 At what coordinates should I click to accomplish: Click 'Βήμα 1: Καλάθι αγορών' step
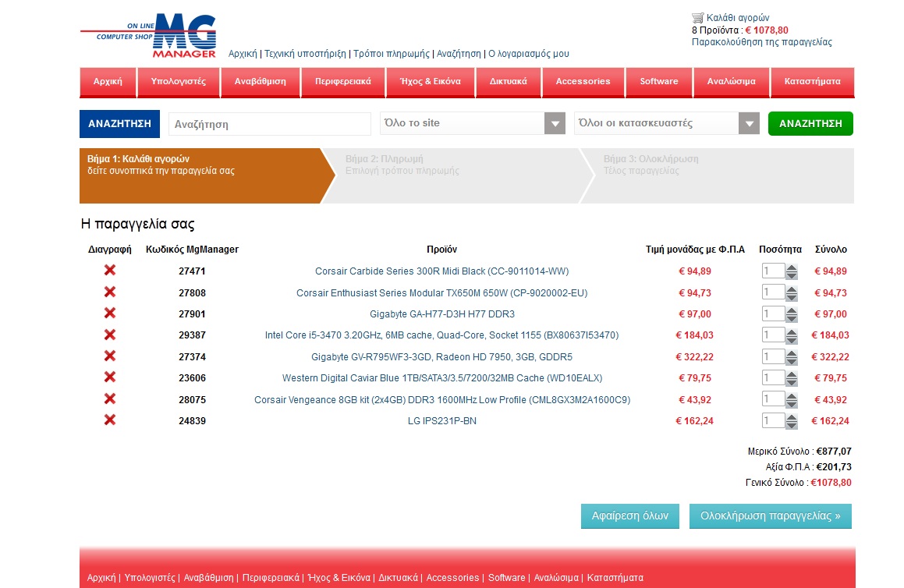207,175
